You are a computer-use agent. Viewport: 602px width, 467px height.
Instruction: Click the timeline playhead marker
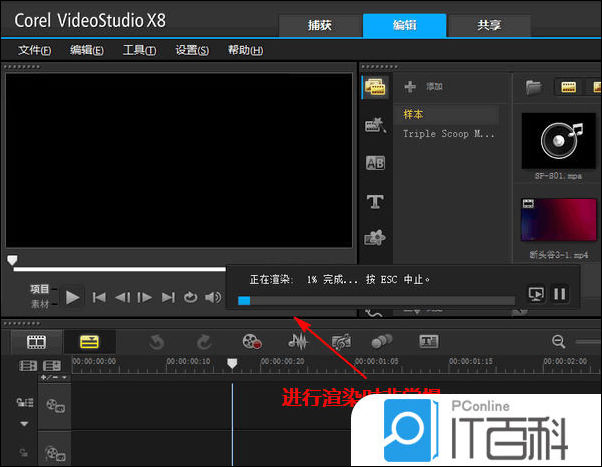coord(232,363)
